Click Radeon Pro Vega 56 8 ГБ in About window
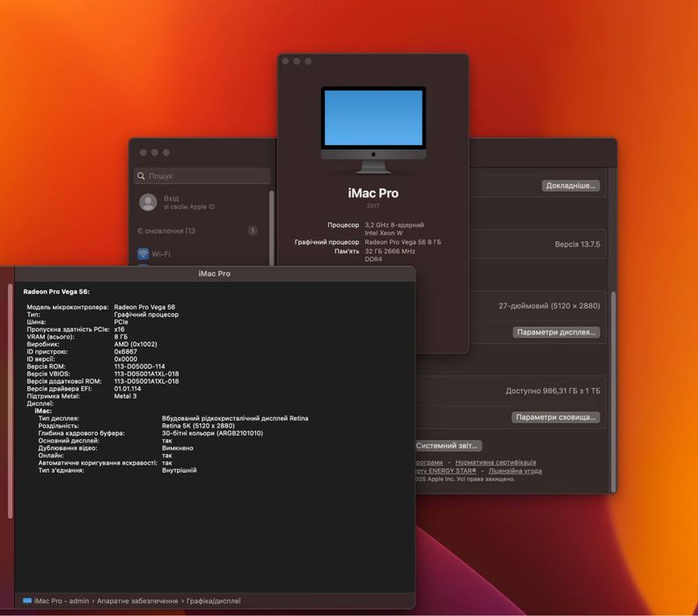698x616 pixels. tap(403, 242)
